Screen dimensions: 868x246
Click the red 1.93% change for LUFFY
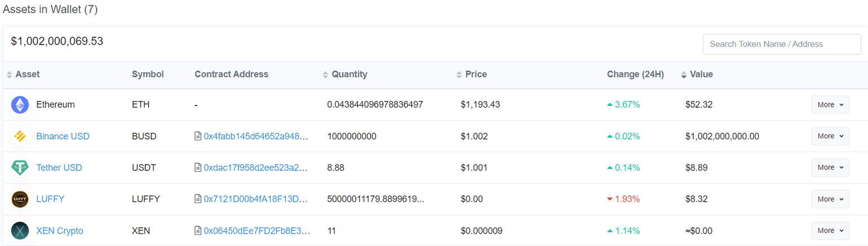623,199
